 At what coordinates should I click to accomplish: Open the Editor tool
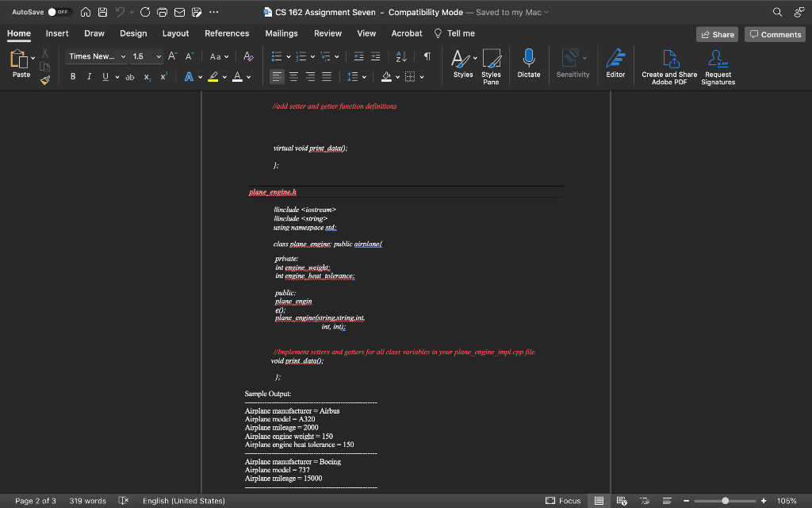pyautogui.click(x=618, y=63)
